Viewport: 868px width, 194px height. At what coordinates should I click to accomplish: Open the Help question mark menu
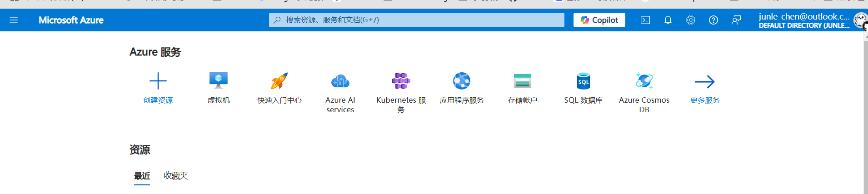click(713, 20)
